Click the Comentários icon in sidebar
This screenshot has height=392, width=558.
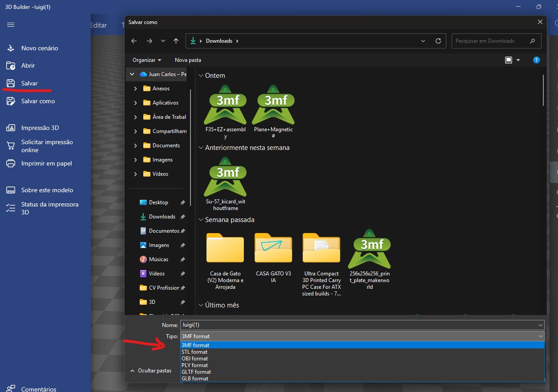click(x=11, y=388)
